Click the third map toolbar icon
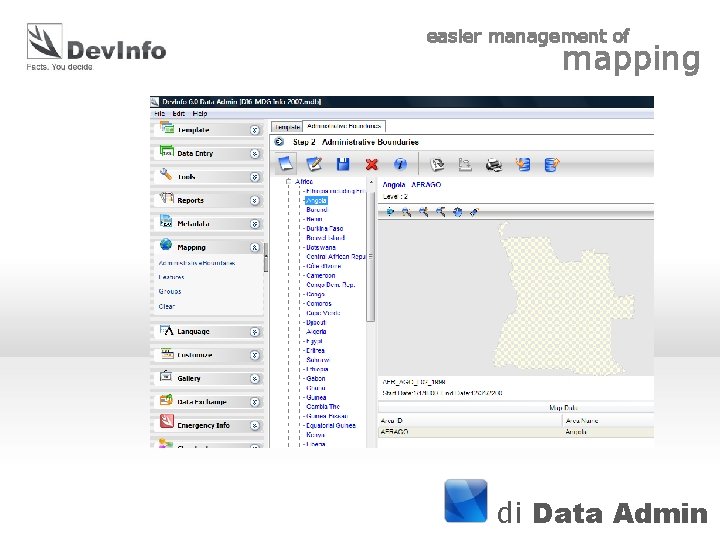This screenshot has height=540, width=720. pyautogui.click(x=423, y=212)
